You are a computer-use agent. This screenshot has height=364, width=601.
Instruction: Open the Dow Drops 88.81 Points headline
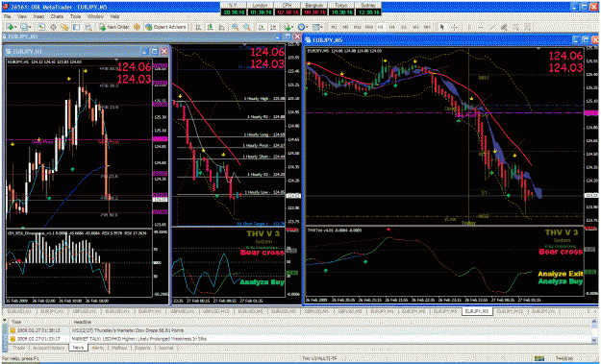(128, 330)
